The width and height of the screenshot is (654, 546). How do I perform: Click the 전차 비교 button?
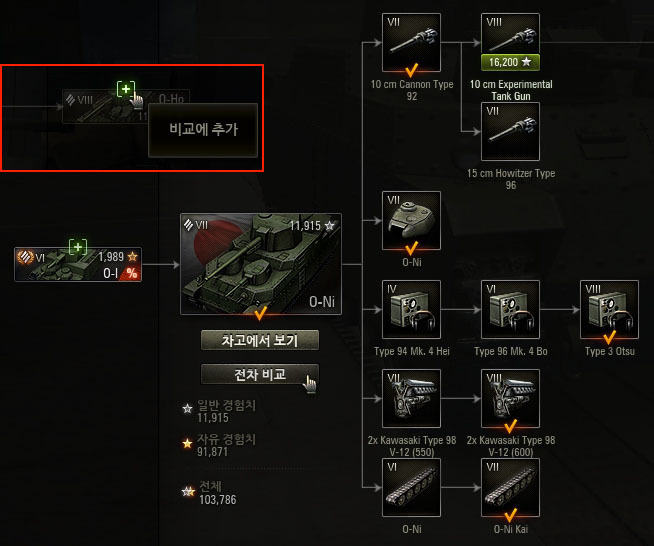(x=260, y=374)
